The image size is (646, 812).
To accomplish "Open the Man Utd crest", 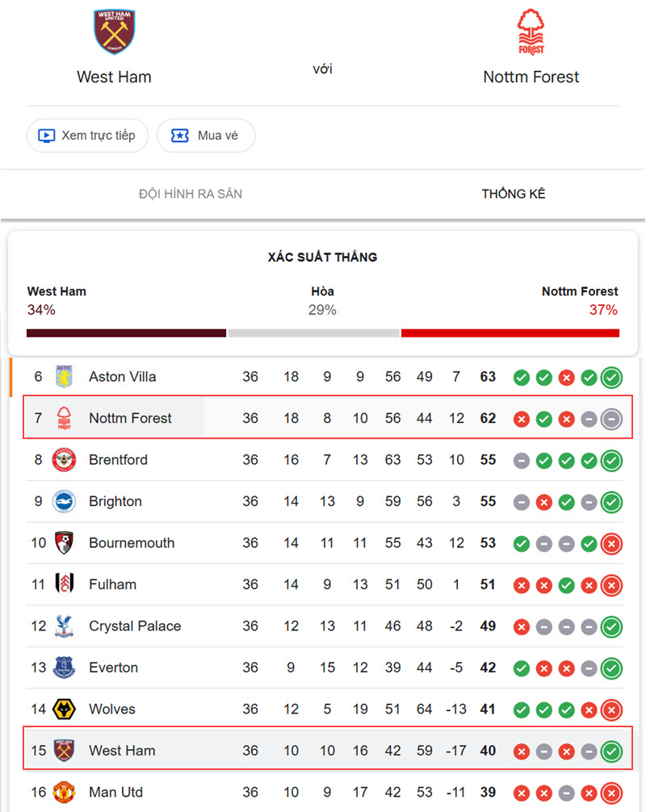I will tap(65, 793).
